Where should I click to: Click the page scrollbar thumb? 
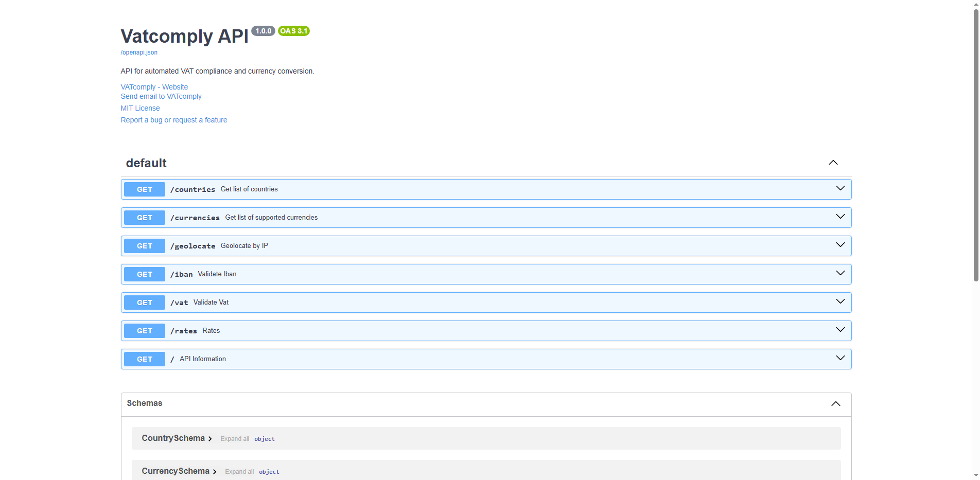[x=976, y=144]
